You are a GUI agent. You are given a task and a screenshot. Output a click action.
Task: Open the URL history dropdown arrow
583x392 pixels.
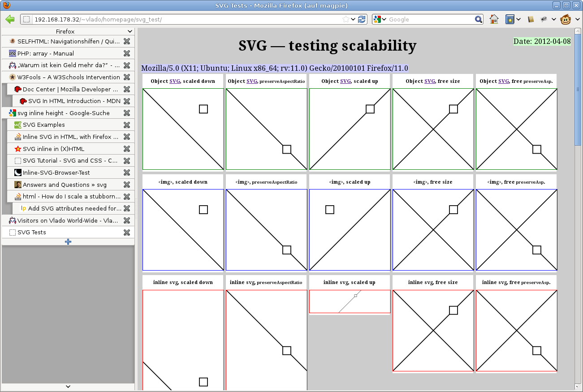click(354, 19)
